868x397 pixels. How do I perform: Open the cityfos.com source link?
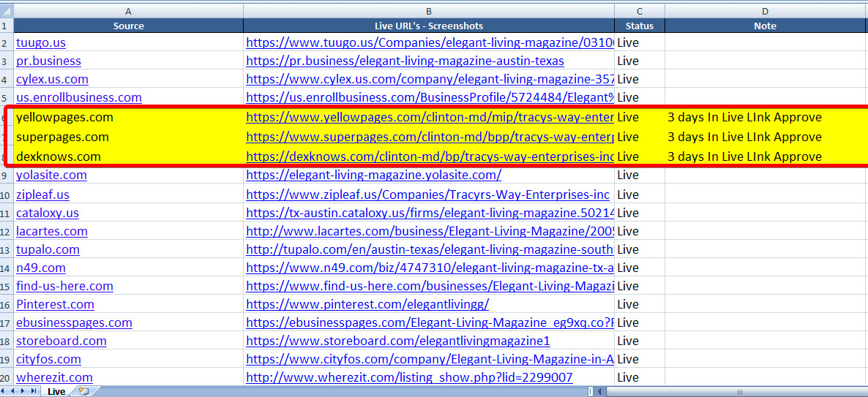tap(49, 359)
